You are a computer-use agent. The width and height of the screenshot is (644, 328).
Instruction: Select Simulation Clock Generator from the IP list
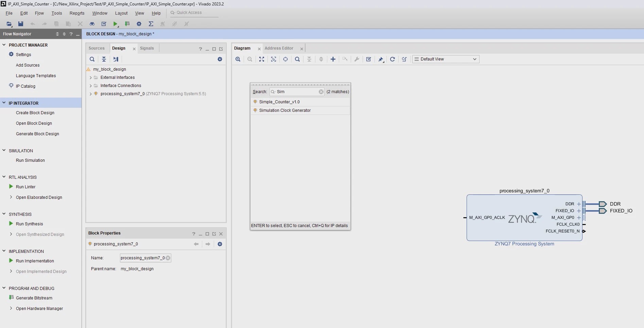pyautogui.click(x=300, y=110)
